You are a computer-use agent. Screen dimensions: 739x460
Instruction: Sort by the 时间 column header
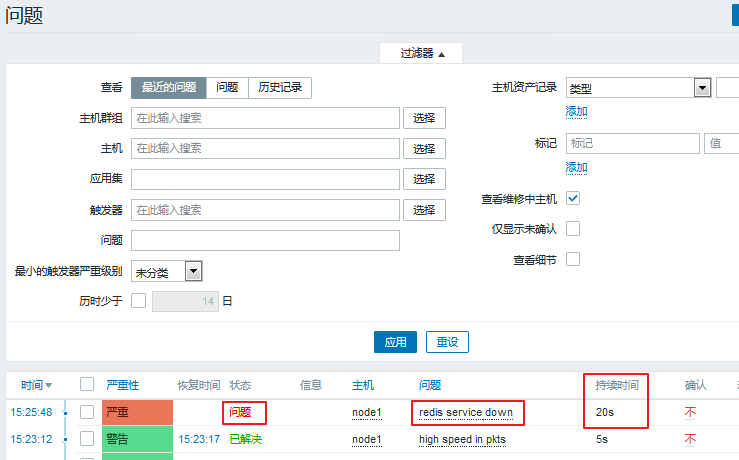point(36,386)
